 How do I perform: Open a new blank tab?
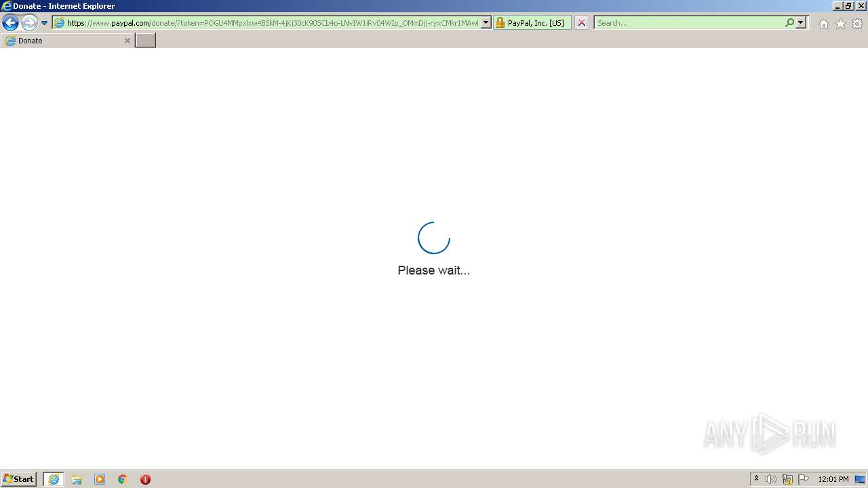click(x=146, y=41)
